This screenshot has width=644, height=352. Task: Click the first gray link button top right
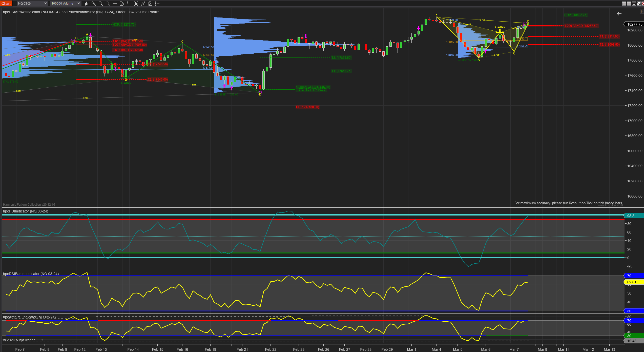tap(624, 4)
